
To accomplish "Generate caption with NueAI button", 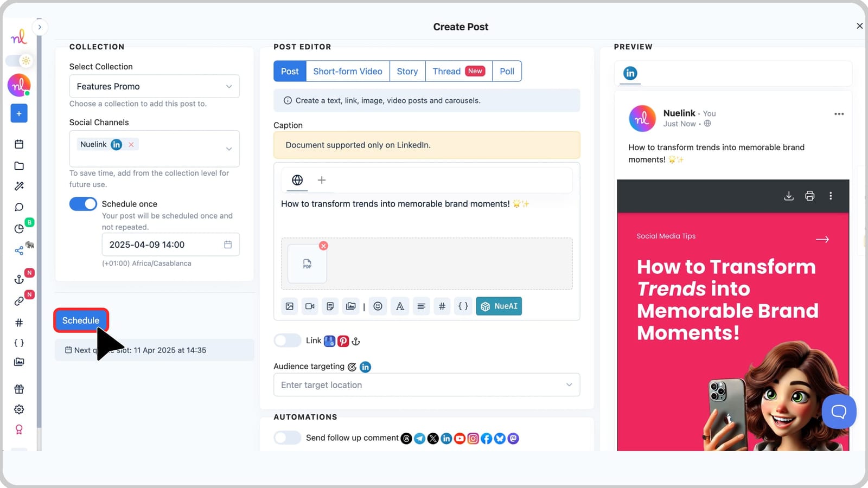I will click(499, 306).
